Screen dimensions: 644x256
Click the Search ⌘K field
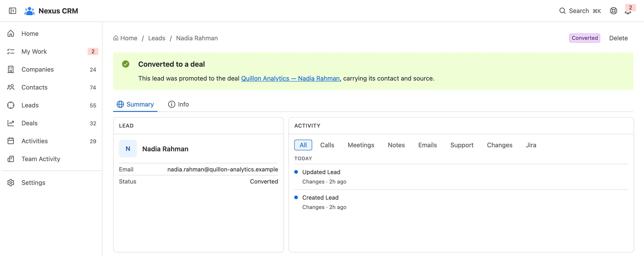[580, 11]
